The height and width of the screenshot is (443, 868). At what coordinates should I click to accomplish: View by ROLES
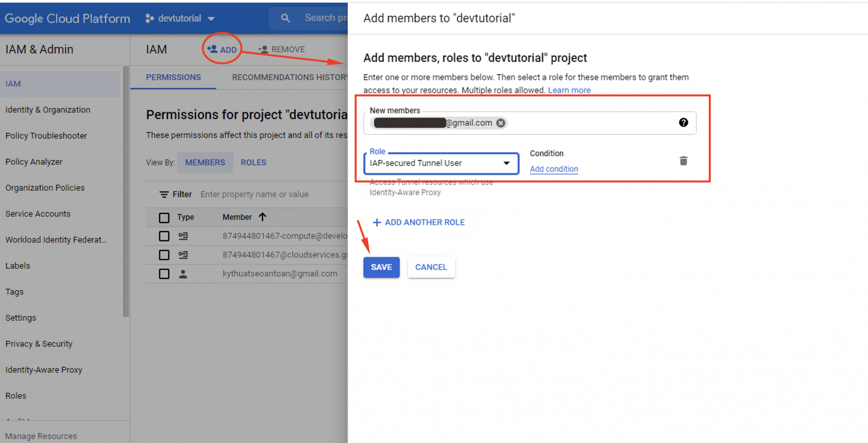pyautogui.click(x=254, y=162)
